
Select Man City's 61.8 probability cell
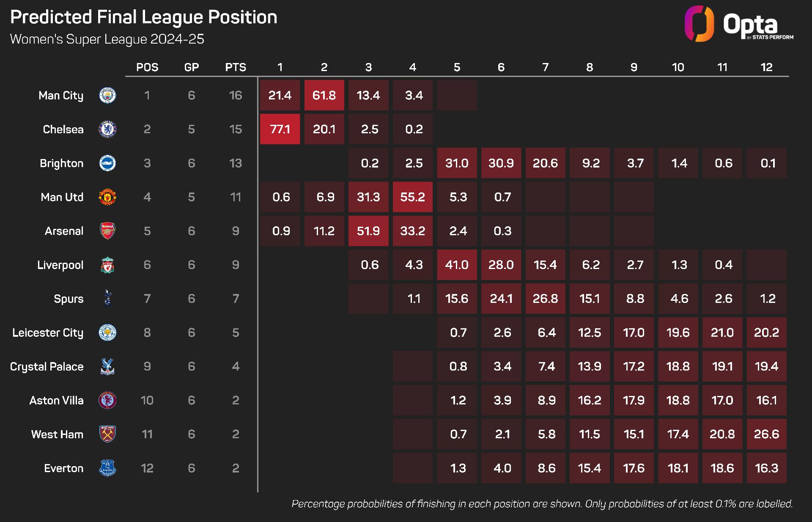[x=324, y=95]
